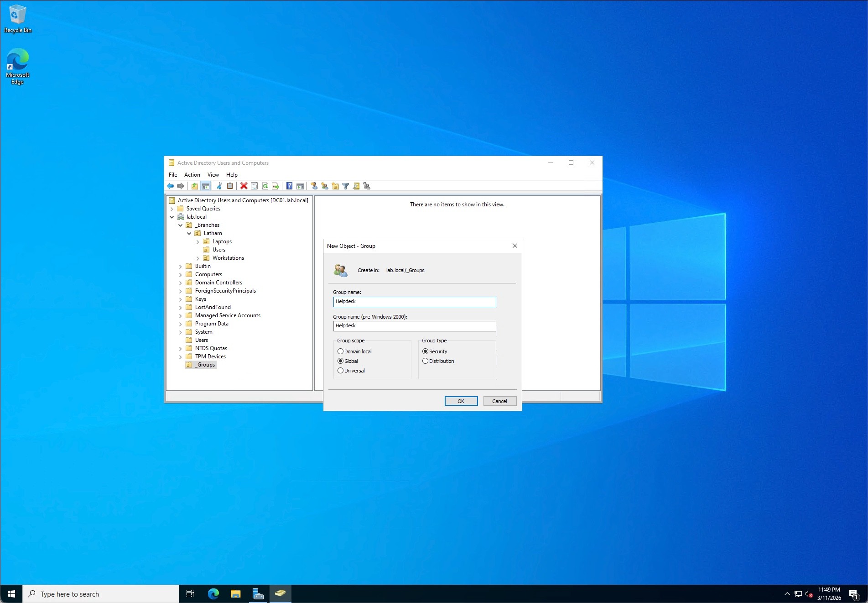This screenshot has height=603, width=868.
Task: Cancel the New Object - Group dialog
Action: 499,401
